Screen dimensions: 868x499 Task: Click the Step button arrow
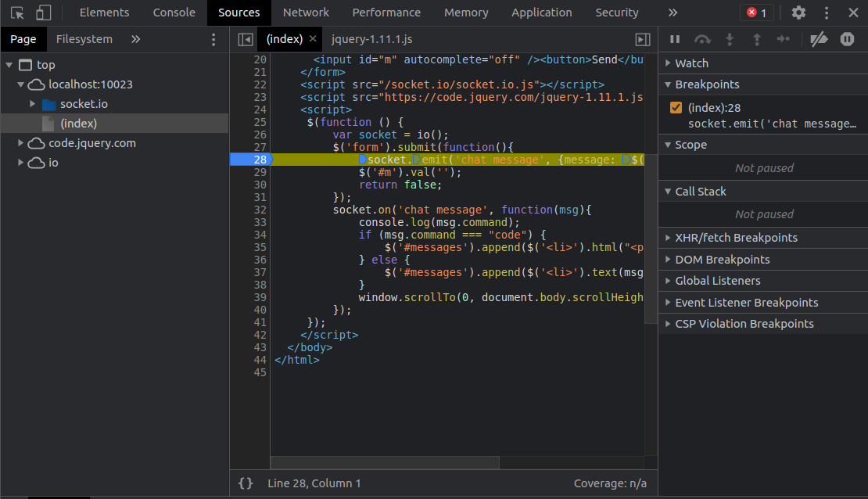click(784, 39)
